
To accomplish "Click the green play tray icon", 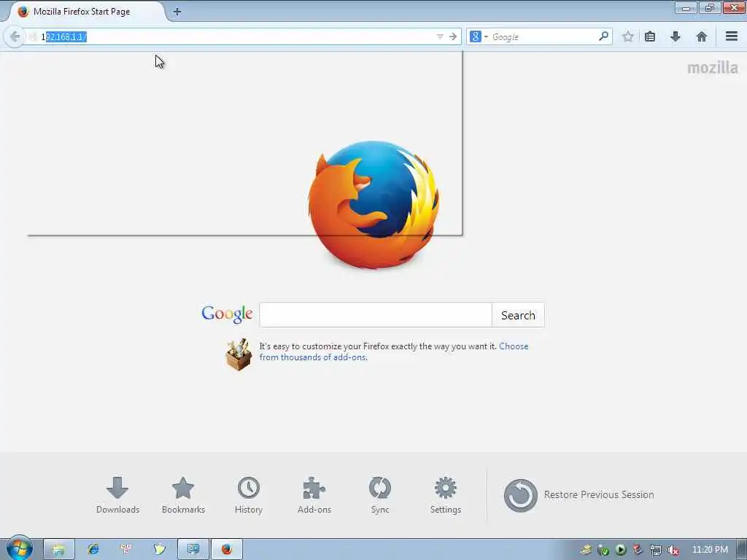I will [x=620, y=550].
